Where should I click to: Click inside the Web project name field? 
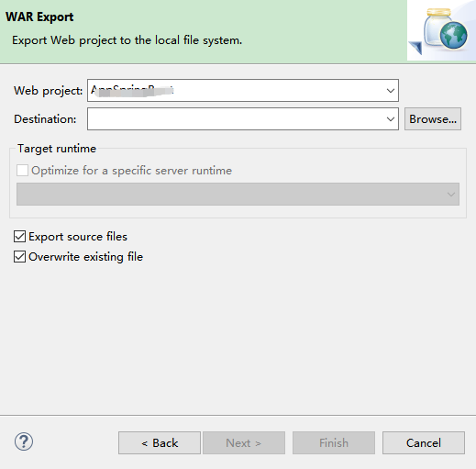click(x=237, y=91)
